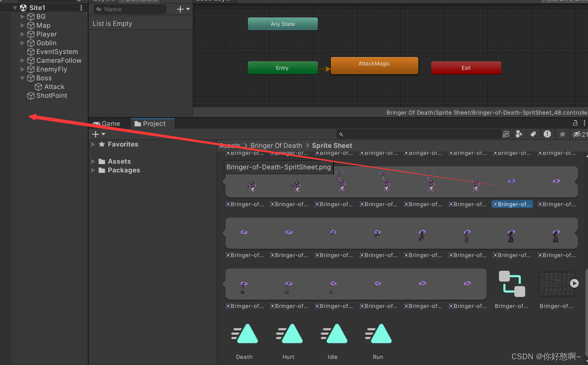
Task: Open the search window icon inside Project search
Action: 506,134
